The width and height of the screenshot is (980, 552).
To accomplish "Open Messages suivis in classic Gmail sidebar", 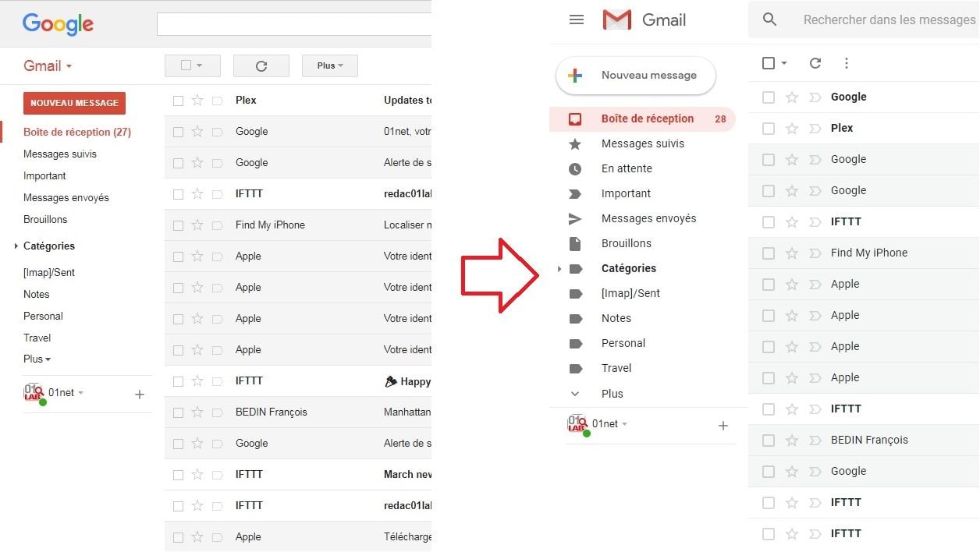I will pos(60,154).
